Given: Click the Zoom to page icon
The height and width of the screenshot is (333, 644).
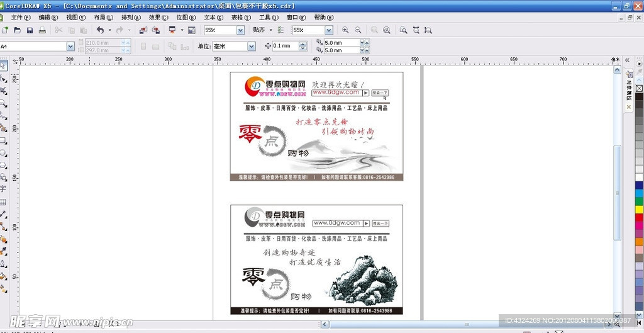Looking at the screenshot, I should click(x=404, y=30).
